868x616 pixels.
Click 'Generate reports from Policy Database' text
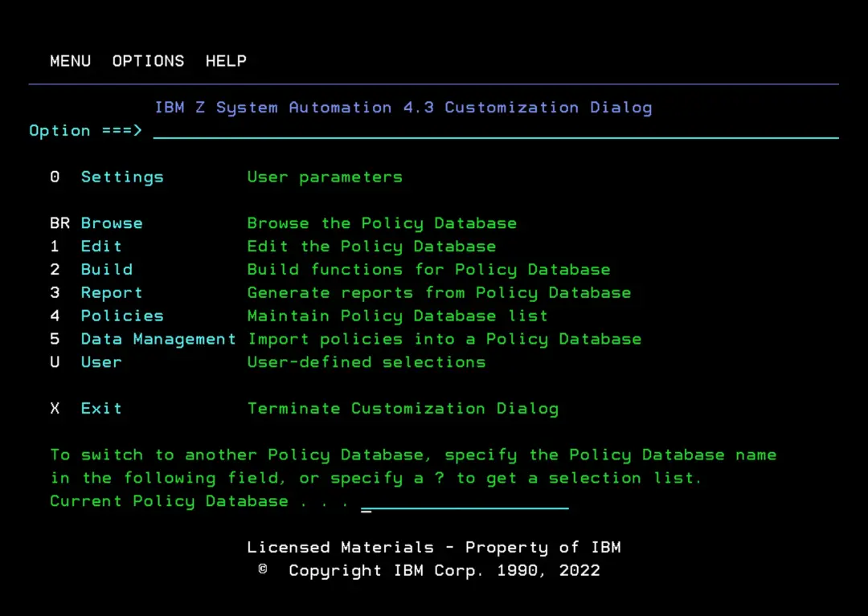click(x=439, y=293)
